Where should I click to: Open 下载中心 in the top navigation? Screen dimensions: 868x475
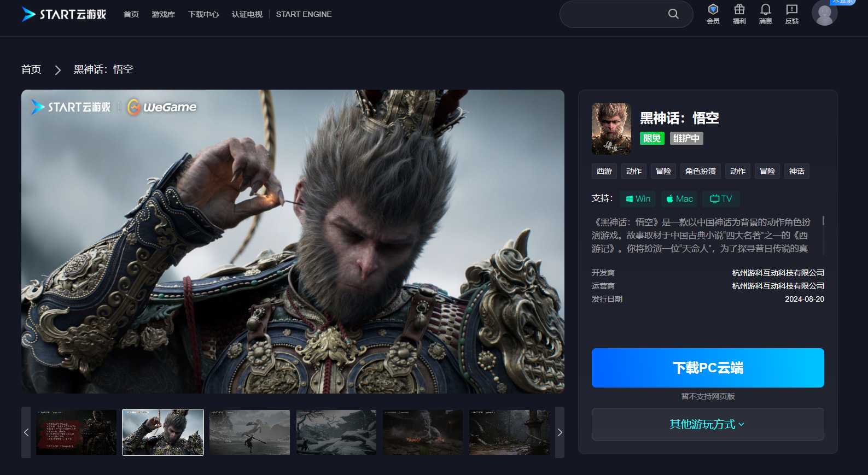[203, 14]
